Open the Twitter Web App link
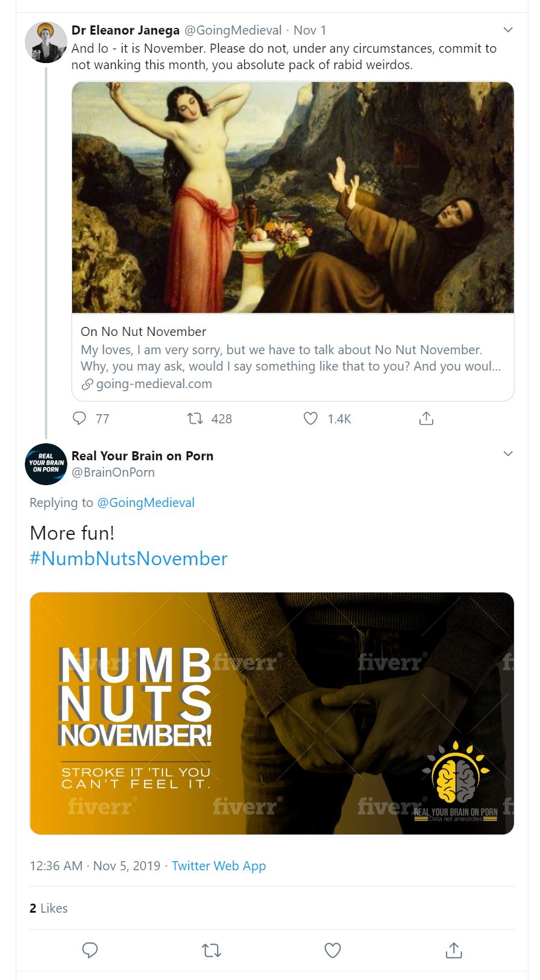Image resolution: width=540 pixels, height=980 pixels. coord(219,866)
